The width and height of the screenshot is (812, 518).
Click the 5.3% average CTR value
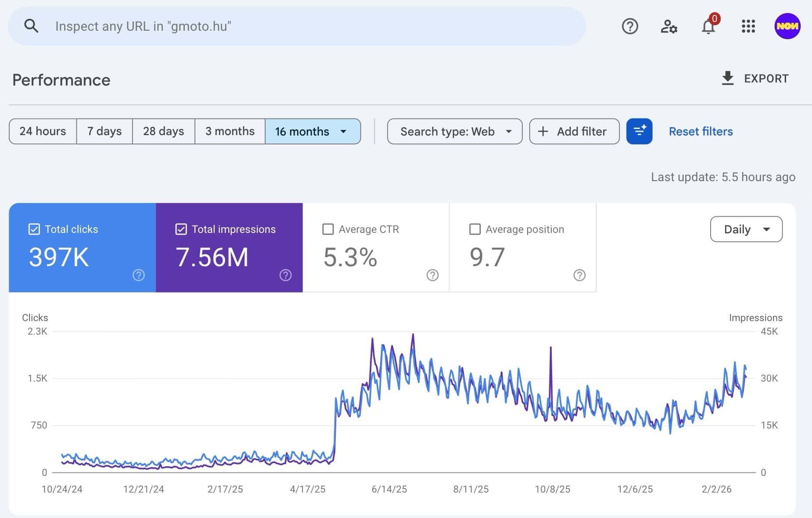(350, 257)
